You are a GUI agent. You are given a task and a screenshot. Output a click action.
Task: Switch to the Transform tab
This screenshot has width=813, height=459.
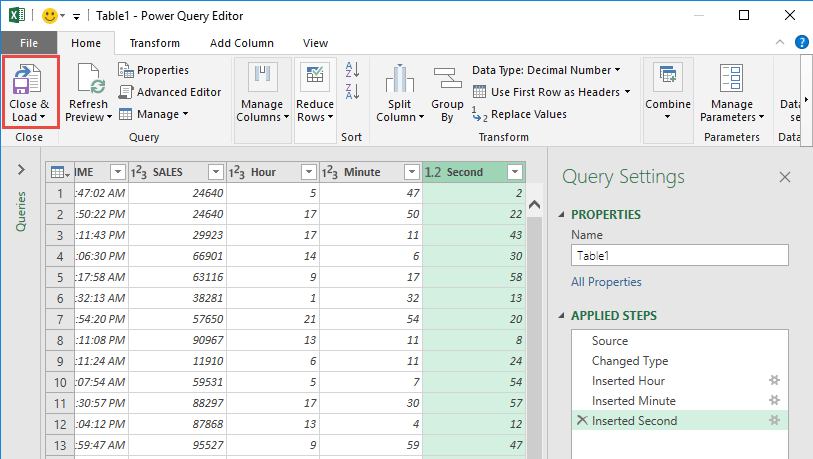click(x=155, y=43)
